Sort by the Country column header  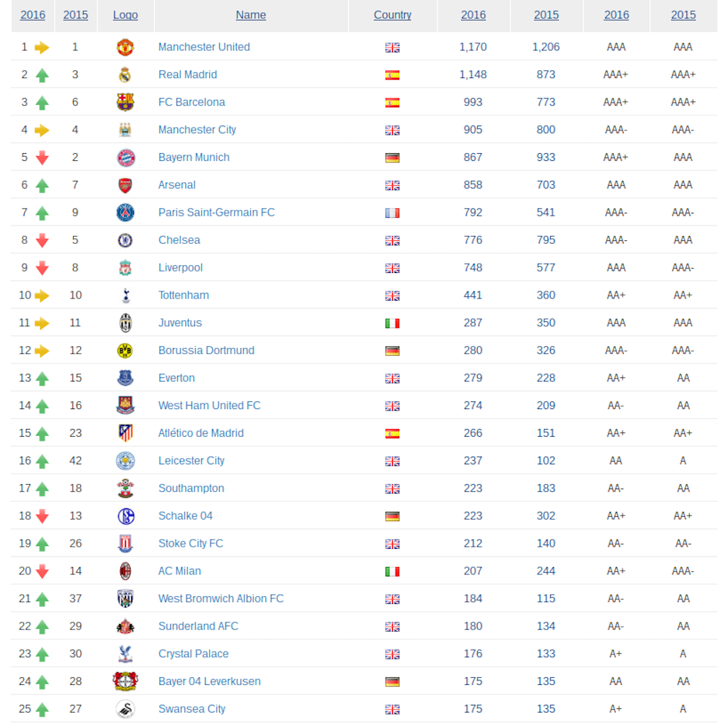coord(392,15)
